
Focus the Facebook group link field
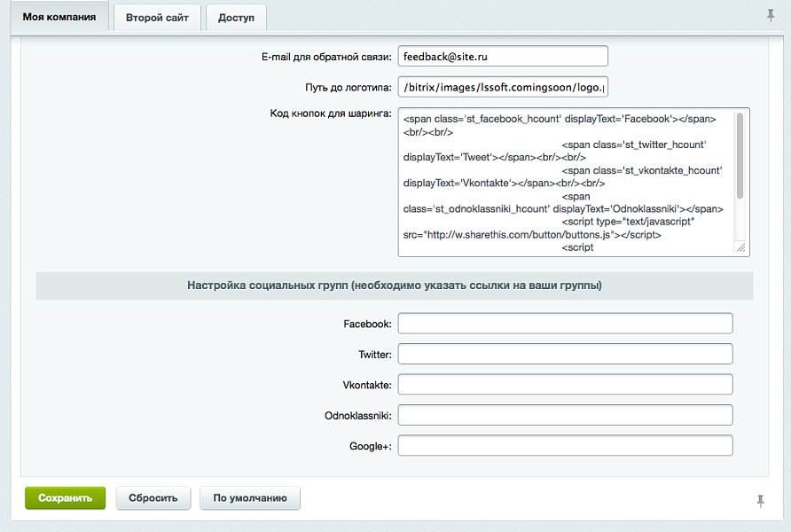click(x=565, y=324)
